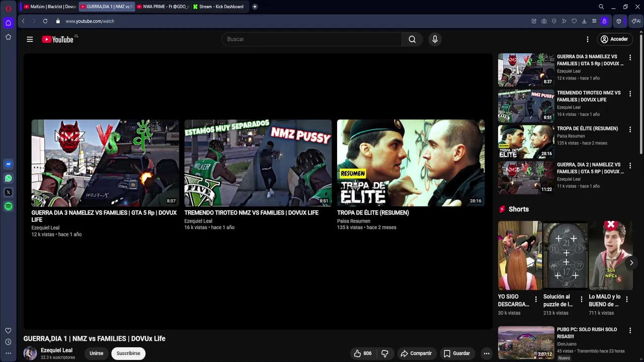Open Easy setup sliders icon
Image resolution: width=644 pixels, height=362 pixels.
point(594,21)
